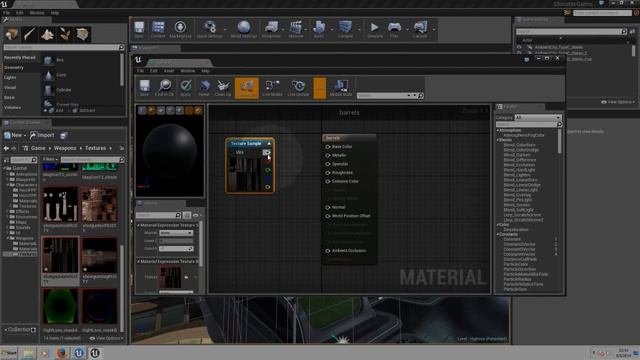
Task: Toggle the orange Stats button in material toolbar
Action: [x=320, y=88]
